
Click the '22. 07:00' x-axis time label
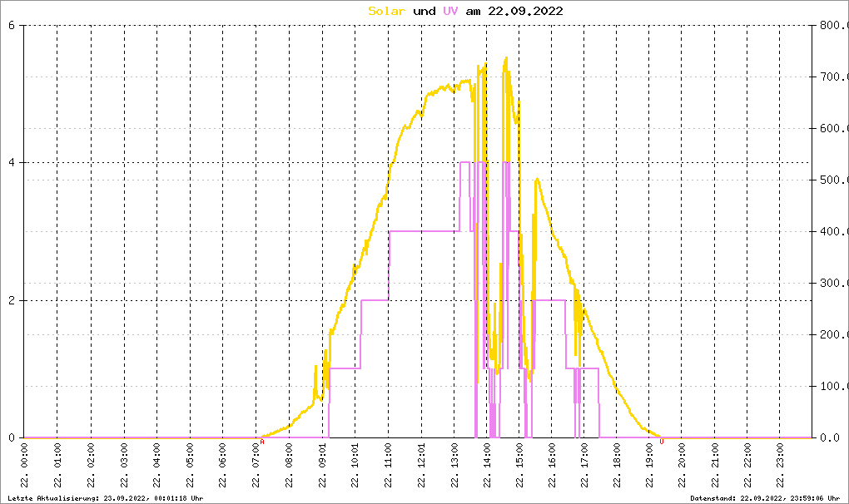tap(256, 469)
